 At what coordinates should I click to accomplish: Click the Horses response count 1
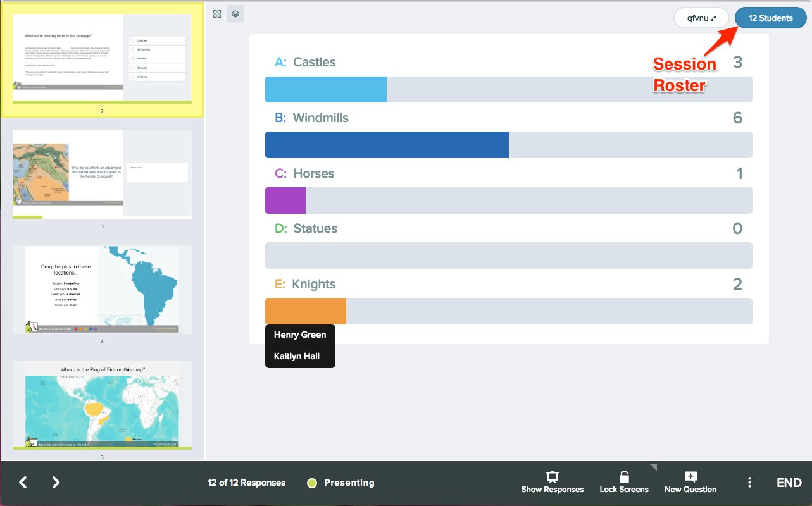[739, 173]
